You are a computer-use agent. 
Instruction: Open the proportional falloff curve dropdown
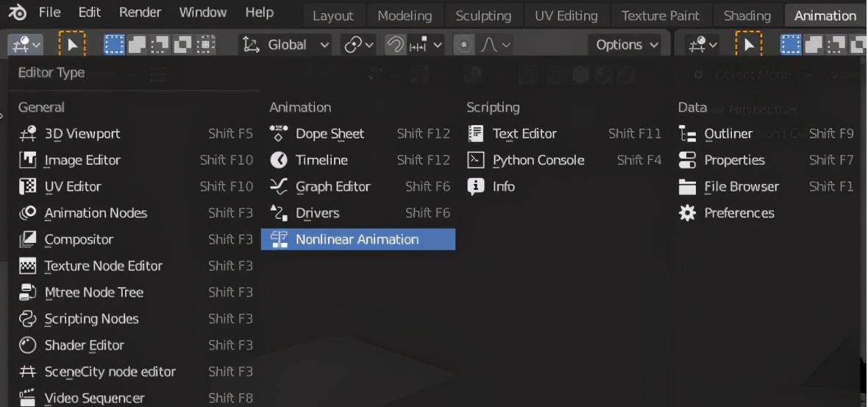point(495,45)
